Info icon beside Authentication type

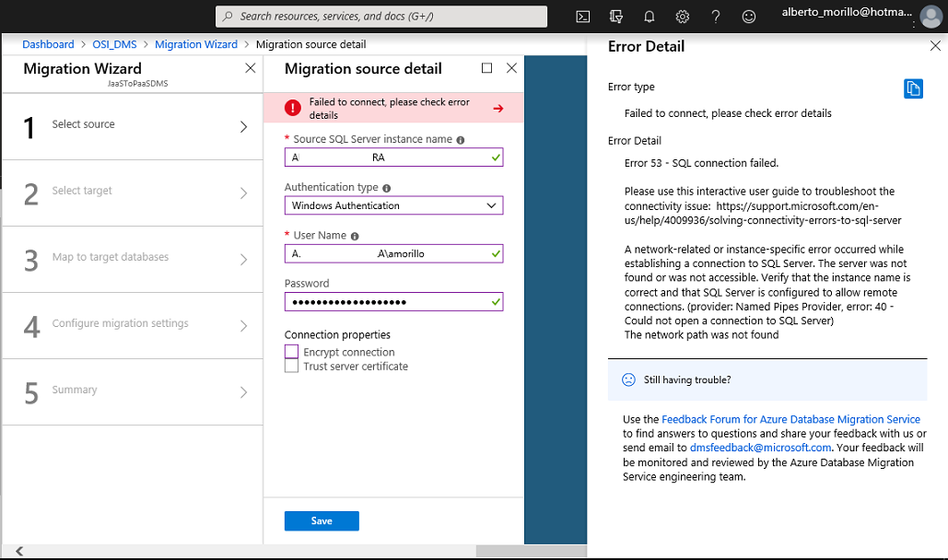click(x=387, y=188)
